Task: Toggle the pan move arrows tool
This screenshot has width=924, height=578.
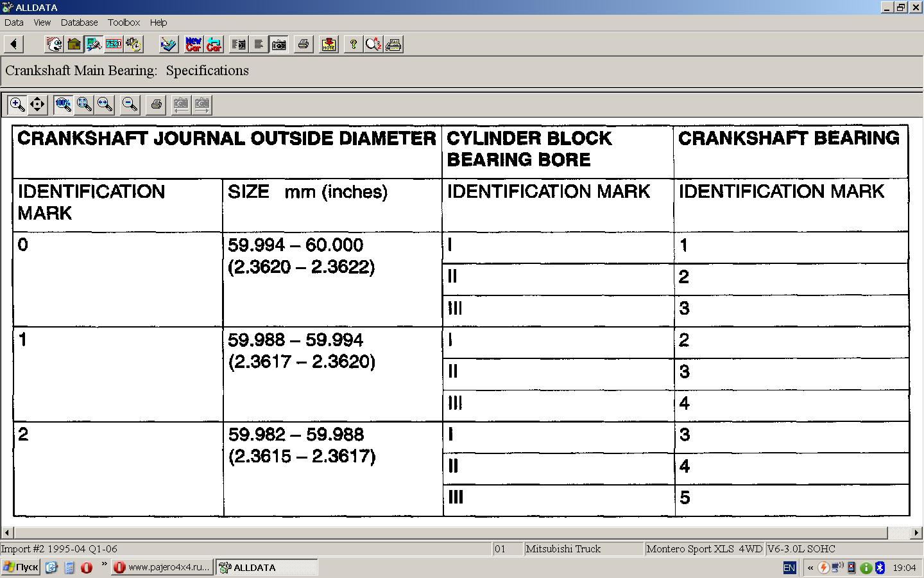Action: pos(38,104)
